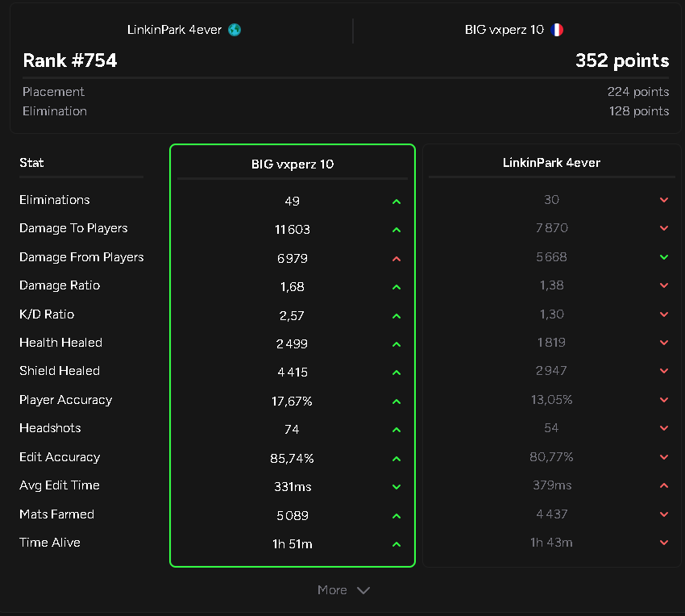Click the globe icon next to LinkinPark 4ever
Screen dimensions: 685x616
point(235,30)
